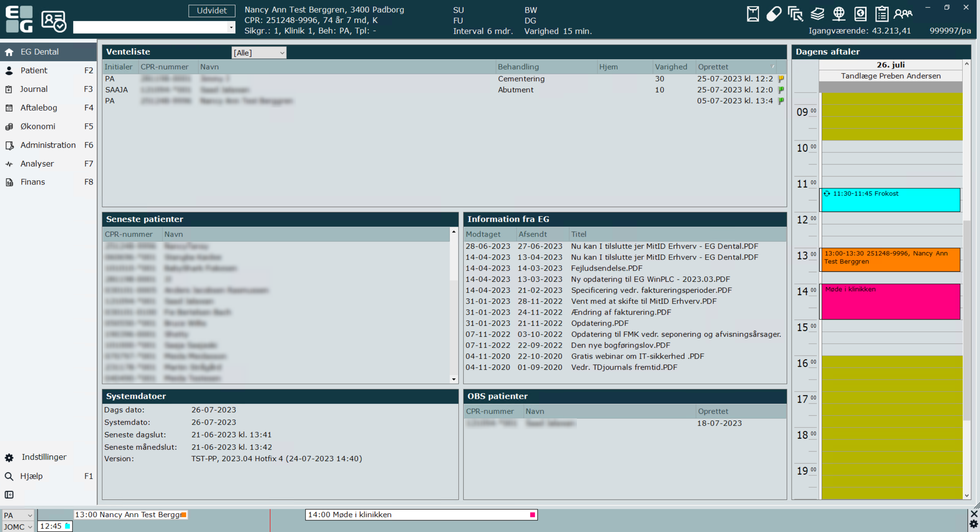Open the globe network icon in the header
This screenshot has height=532, width=980.
(839, 14)
